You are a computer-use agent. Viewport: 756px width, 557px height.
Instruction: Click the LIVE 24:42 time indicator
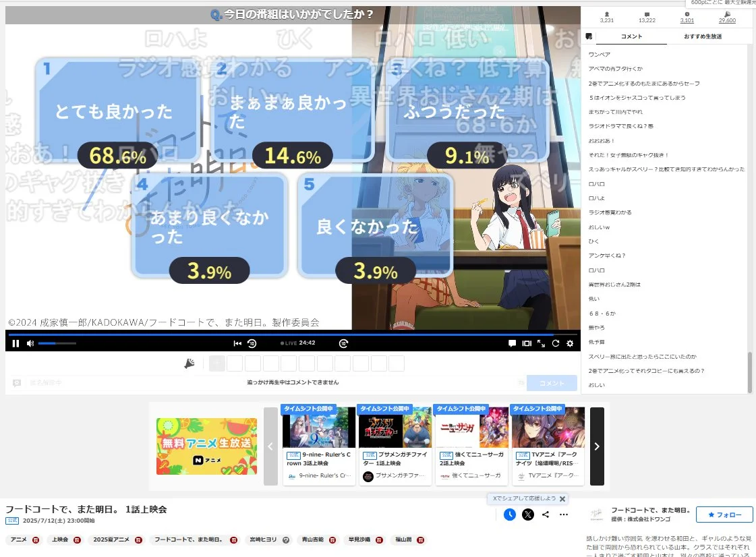point(298,343)
